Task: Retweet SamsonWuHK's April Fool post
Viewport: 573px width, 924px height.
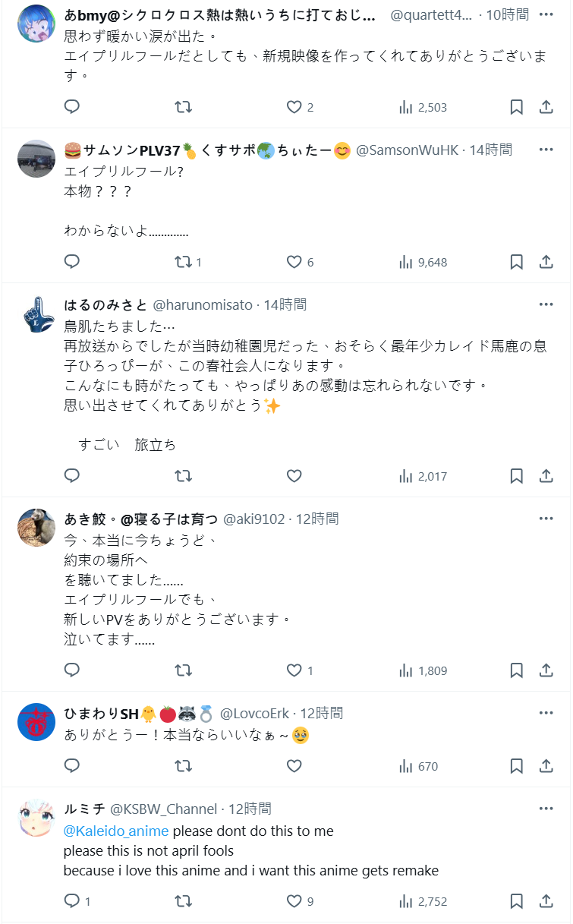Action: point(183,262)
